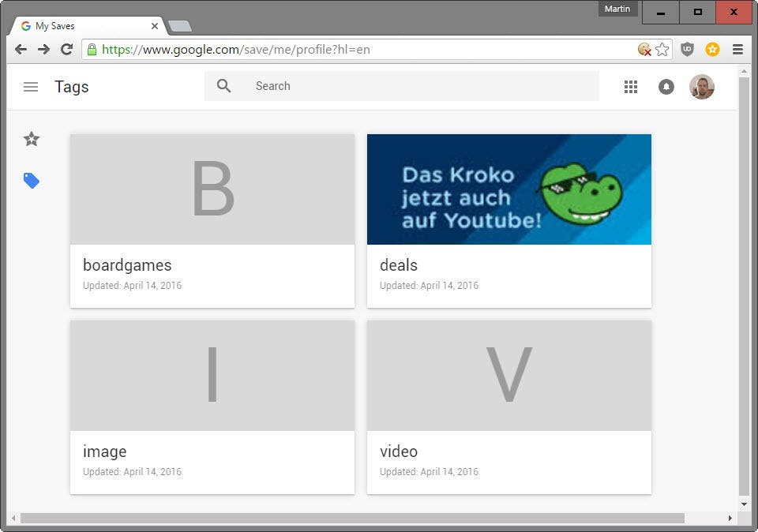The height and width of the screenshot is (532, 758).
Task: Click the Search input field
Action: 401,86
